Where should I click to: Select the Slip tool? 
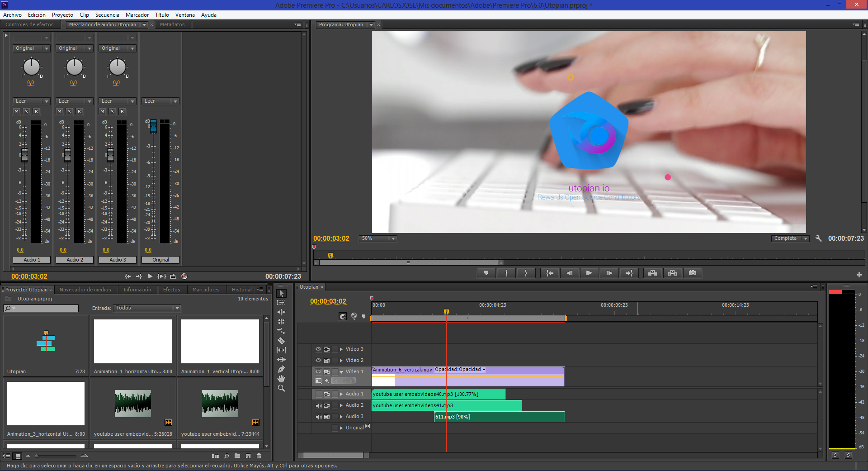(281, 350)
